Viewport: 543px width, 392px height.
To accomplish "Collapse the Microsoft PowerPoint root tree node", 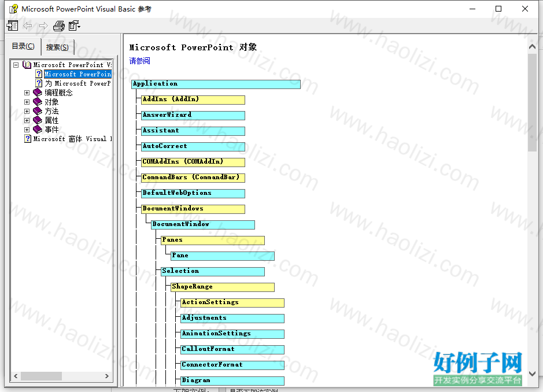I will 16,65.
